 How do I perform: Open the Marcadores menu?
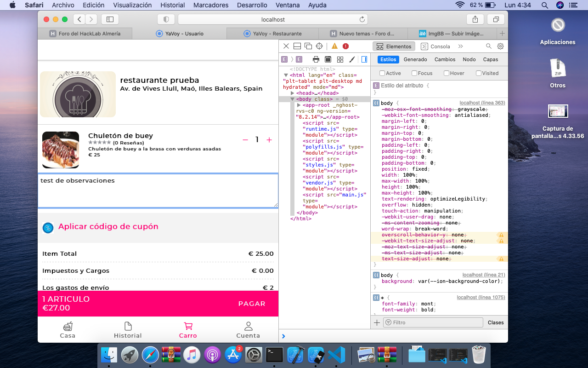point(211,5)
